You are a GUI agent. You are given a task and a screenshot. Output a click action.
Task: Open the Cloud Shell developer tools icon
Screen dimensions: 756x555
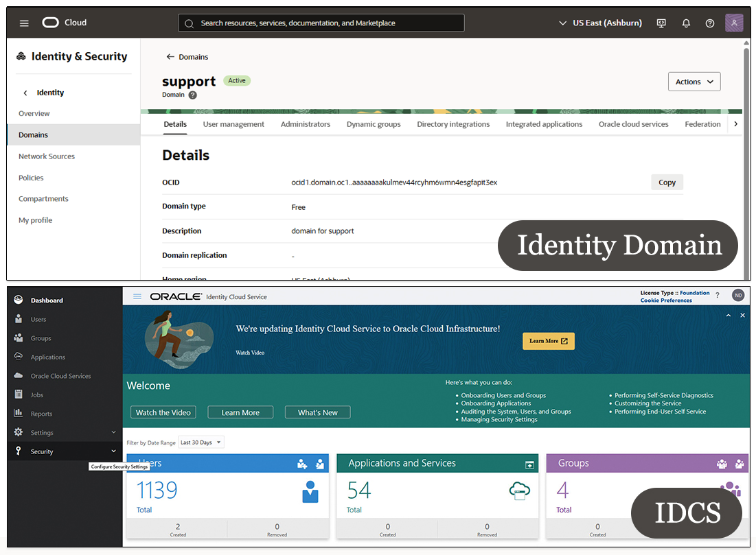pos(661,23)
